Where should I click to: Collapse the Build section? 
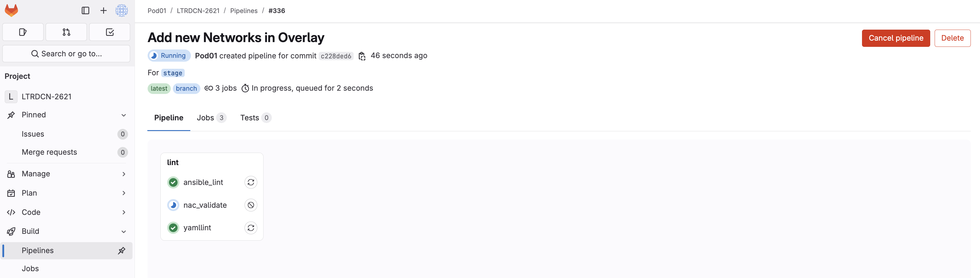tap(124, 231)
